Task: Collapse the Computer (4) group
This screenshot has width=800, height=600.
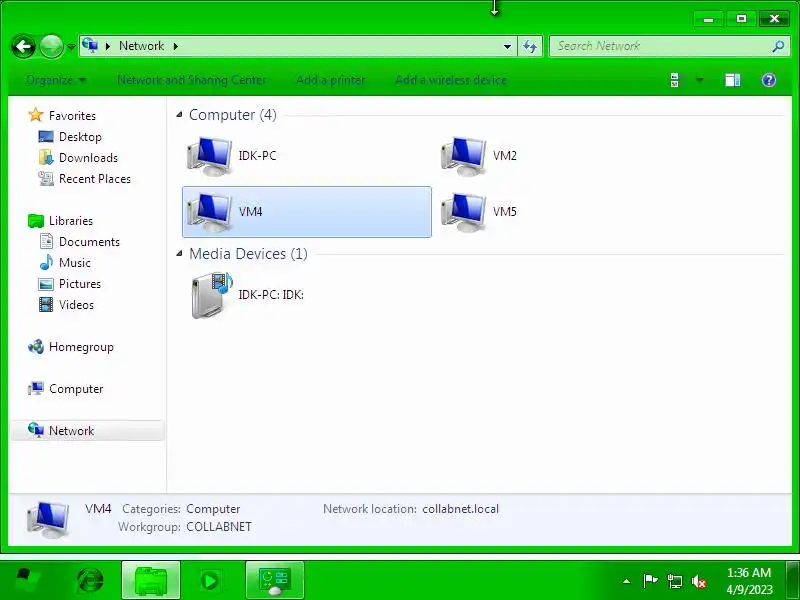Action: [179, 115]
